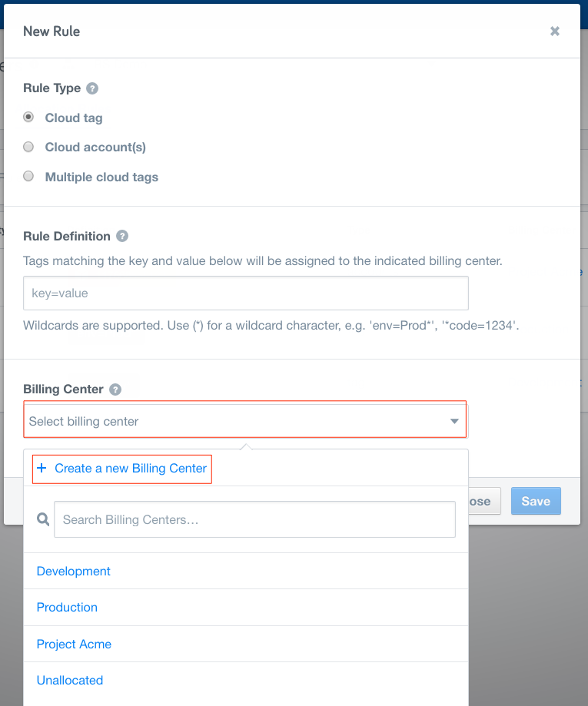Close the New Rule dialog with X
Viewport: 588px width, 706px height.
(555, 31)
